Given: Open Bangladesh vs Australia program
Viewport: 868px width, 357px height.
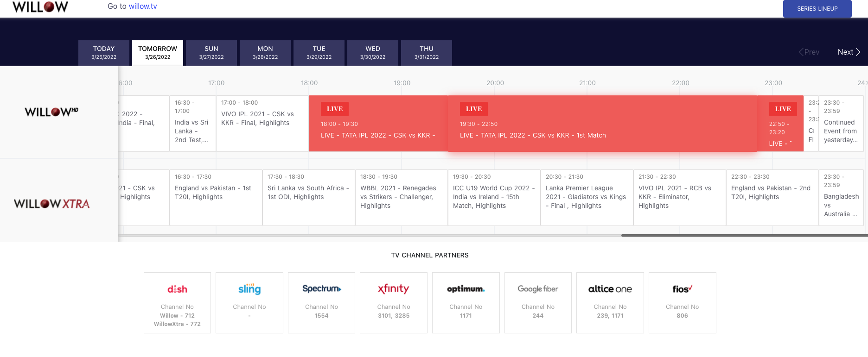Looking at the screenshot, I should coord(841,198).
